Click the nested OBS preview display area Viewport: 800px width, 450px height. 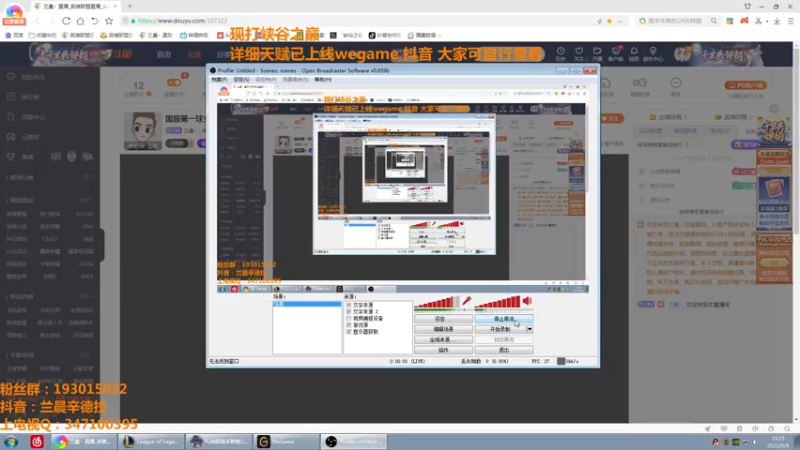tap(403, 188)
